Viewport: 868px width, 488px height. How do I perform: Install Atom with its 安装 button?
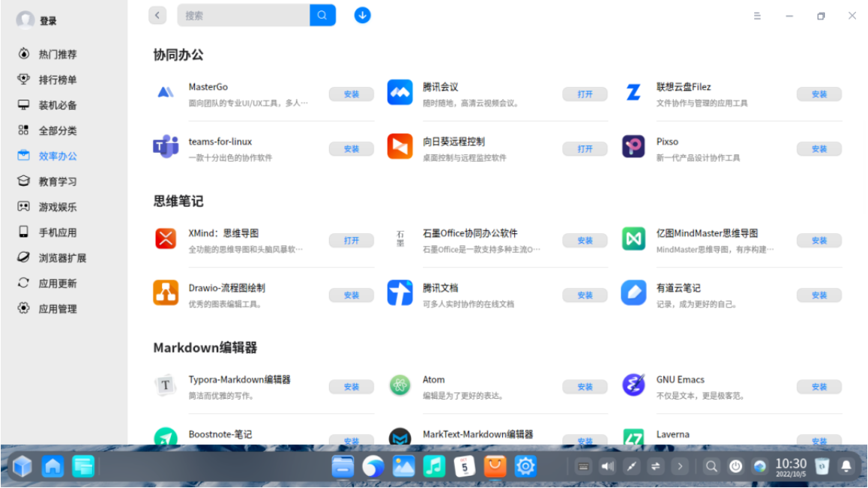coord(585,387)
